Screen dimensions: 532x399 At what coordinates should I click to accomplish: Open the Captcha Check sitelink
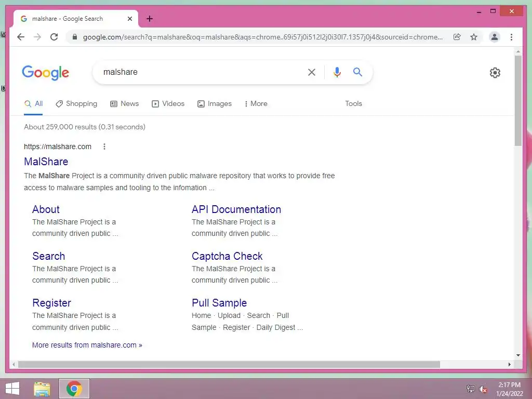tap(227, 256)
